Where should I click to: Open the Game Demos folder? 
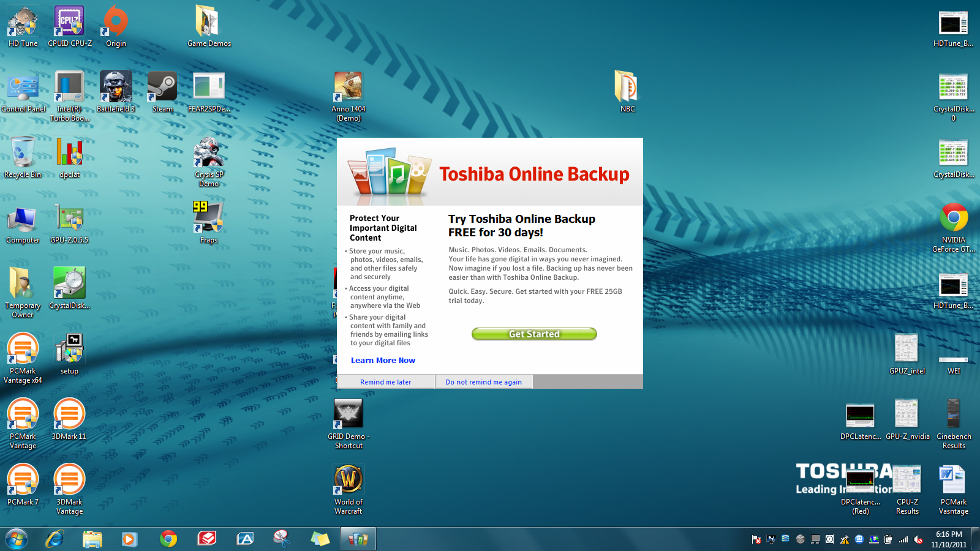click(209, 26)
